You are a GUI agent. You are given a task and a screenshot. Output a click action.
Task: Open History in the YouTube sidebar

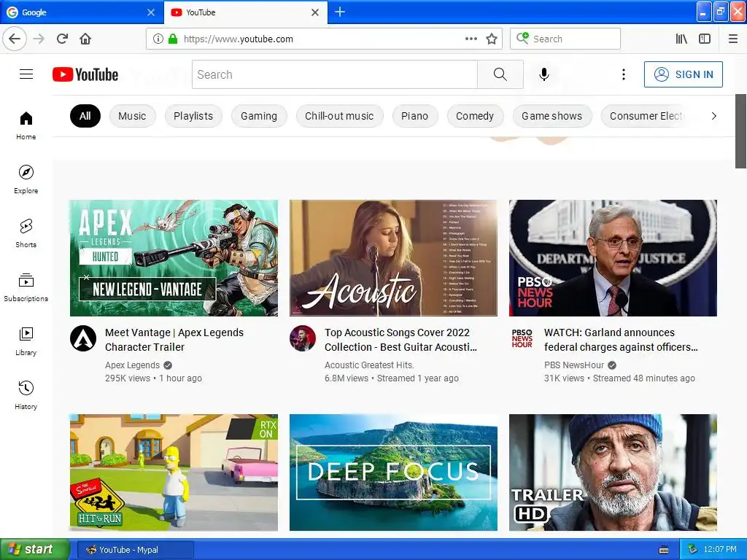tap(26, 395)
